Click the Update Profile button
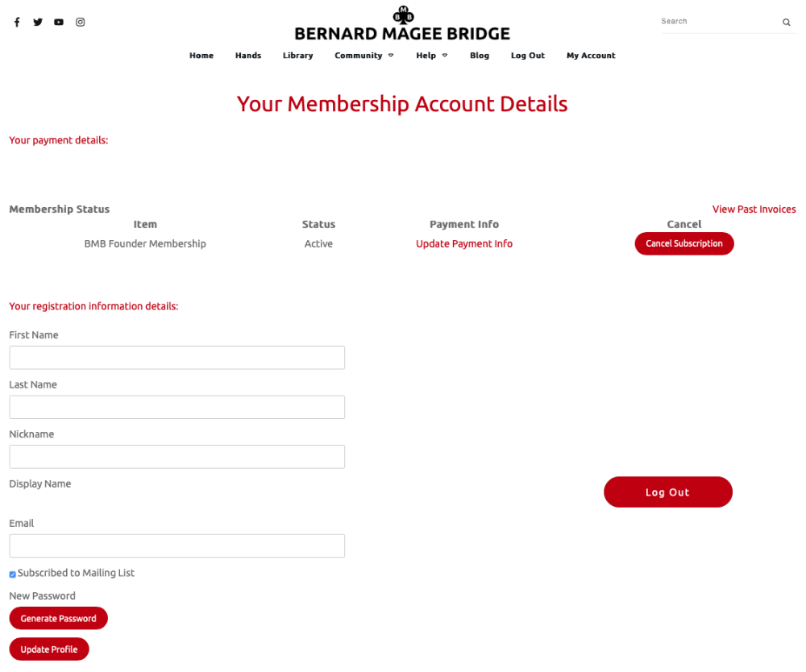 (x=49, y=649)
